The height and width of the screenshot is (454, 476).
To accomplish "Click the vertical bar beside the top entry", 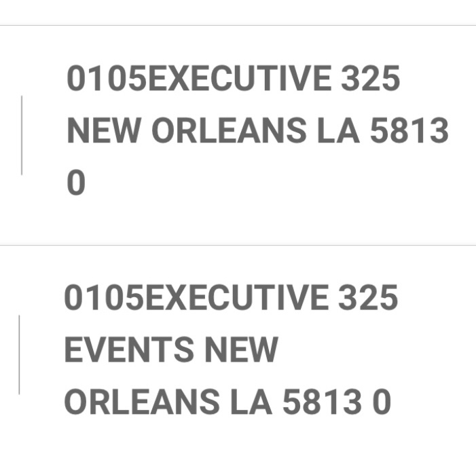I will tap(22, 135).
